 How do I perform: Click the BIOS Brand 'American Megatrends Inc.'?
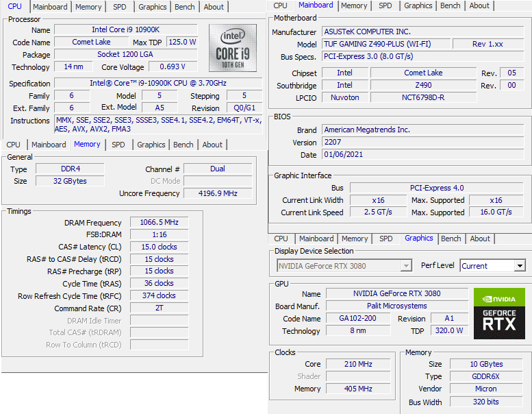tap(422, 130)
